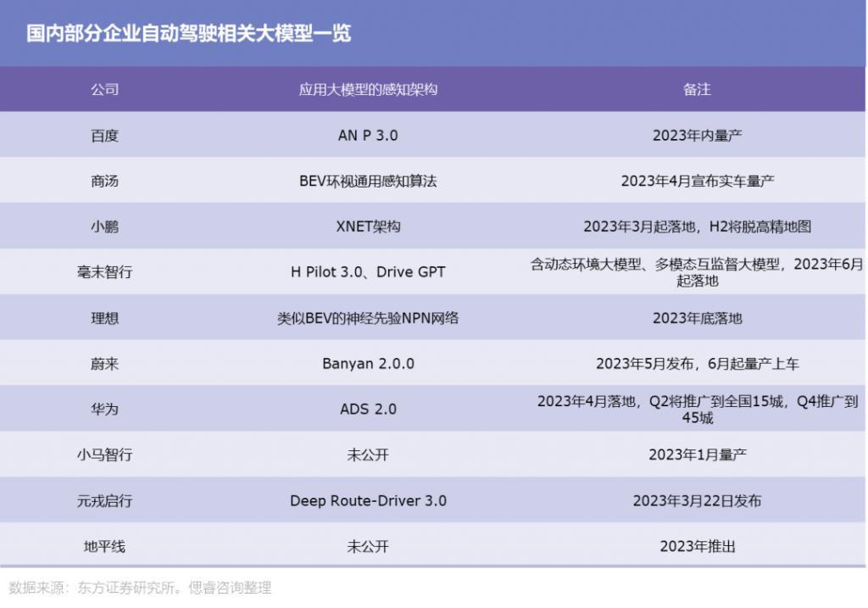Click the title 国内部分企业自动驾驶相关大模型一览
868x608 pixels.
tap(188, 33)
